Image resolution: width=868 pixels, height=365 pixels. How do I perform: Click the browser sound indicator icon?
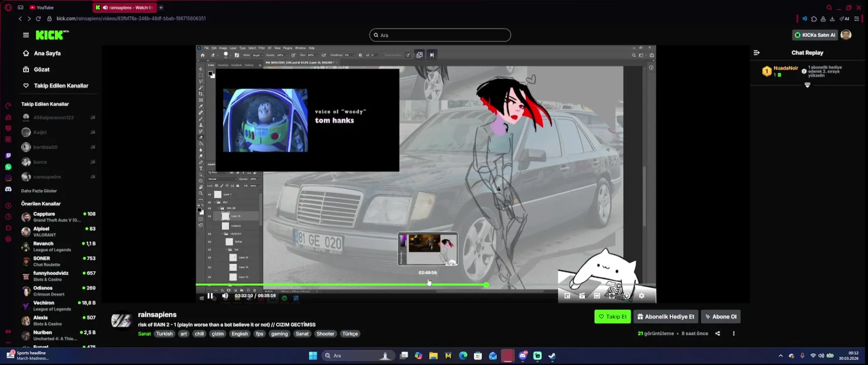click(x=805, y=19)
